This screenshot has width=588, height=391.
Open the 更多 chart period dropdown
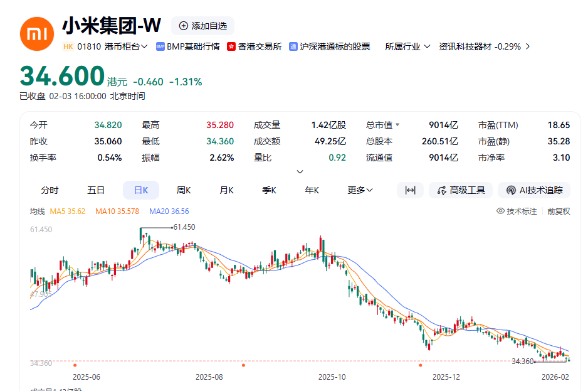tap(360, 190)
